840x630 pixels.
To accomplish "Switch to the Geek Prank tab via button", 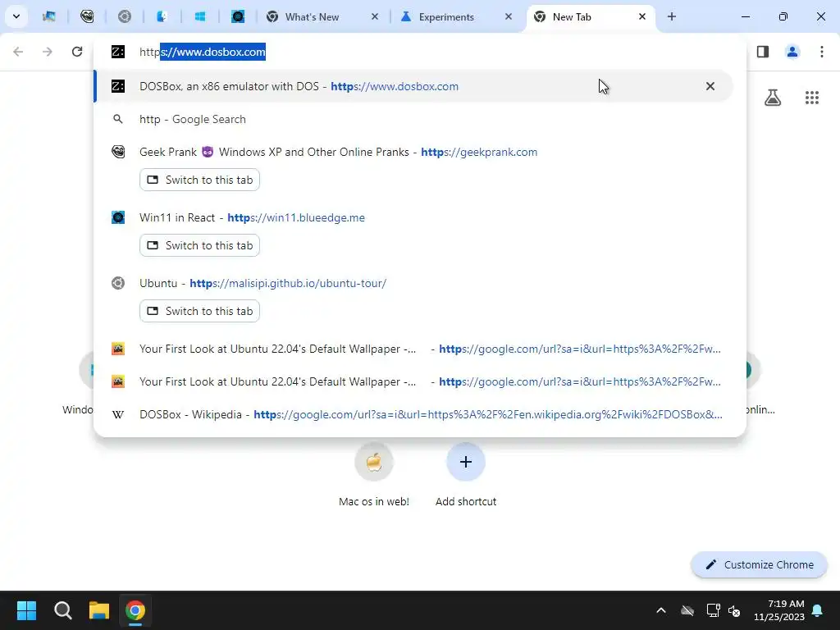I will tap(200, 180).
